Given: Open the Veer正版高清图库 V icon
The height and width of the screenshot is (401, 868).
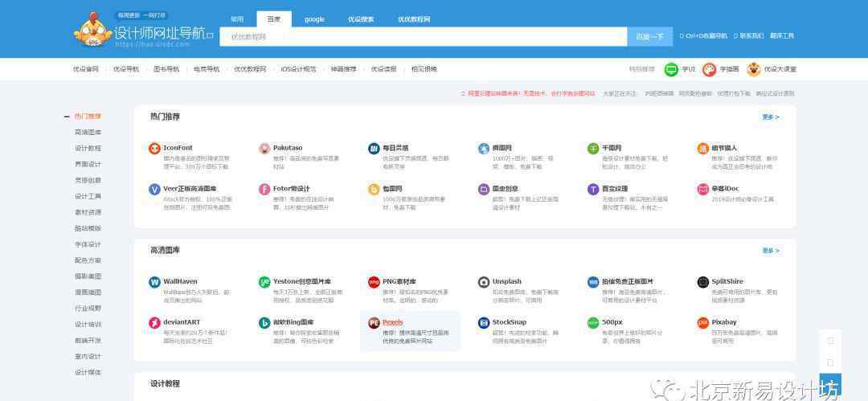Looking at the screenshot, I should click(154, 190).
